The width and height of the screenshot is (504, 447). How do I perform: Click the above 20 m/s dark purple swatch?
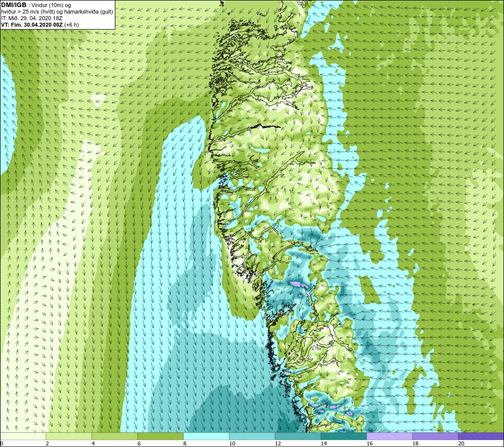481,436
